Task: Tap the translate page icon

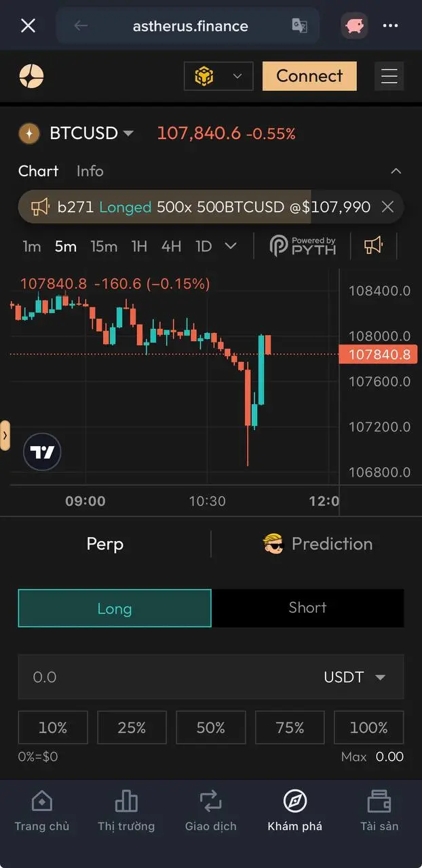Action: [299, 26]
